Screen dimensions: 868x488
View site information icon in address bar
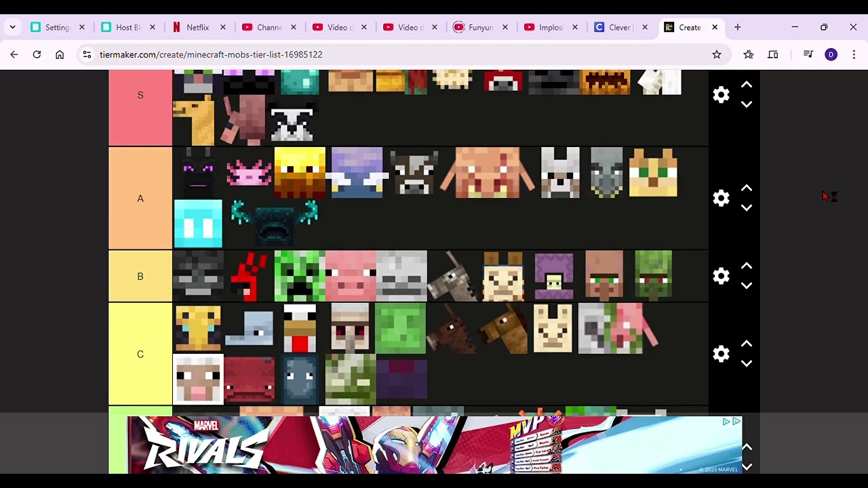click(87, 54)
